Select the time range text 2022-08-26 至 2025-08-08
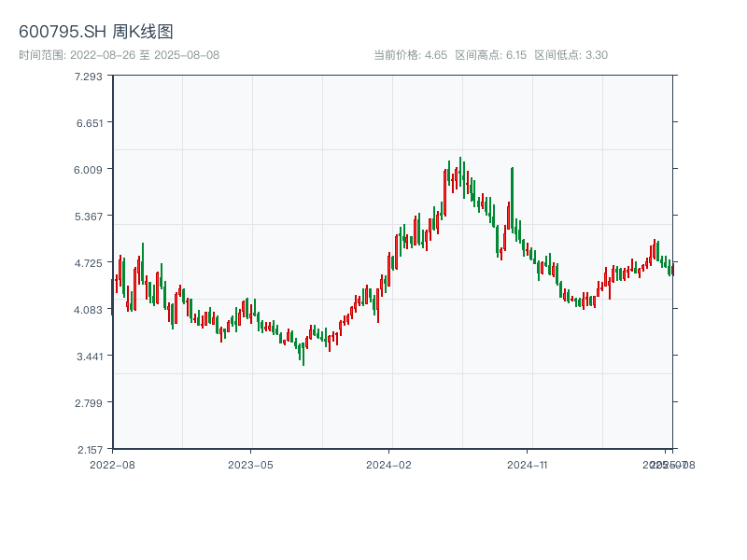747x560 pixels. coord(145,55)
